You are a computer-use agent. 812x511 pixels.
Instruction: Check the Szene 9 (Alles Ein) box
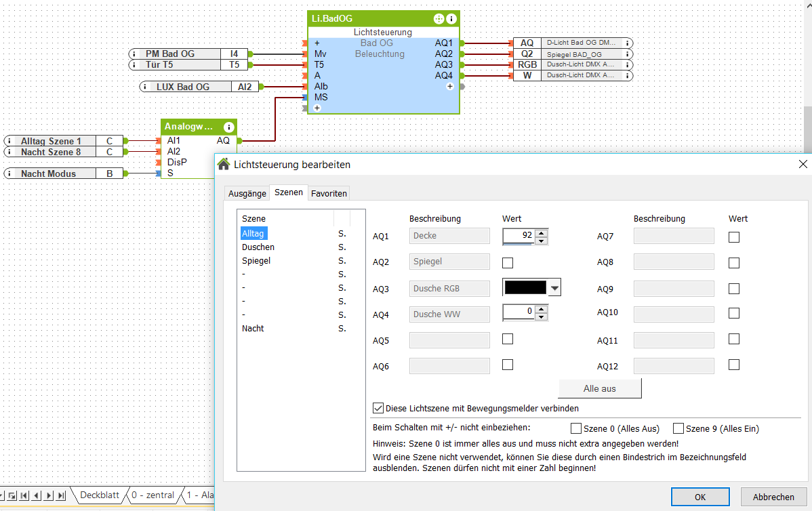678,428
